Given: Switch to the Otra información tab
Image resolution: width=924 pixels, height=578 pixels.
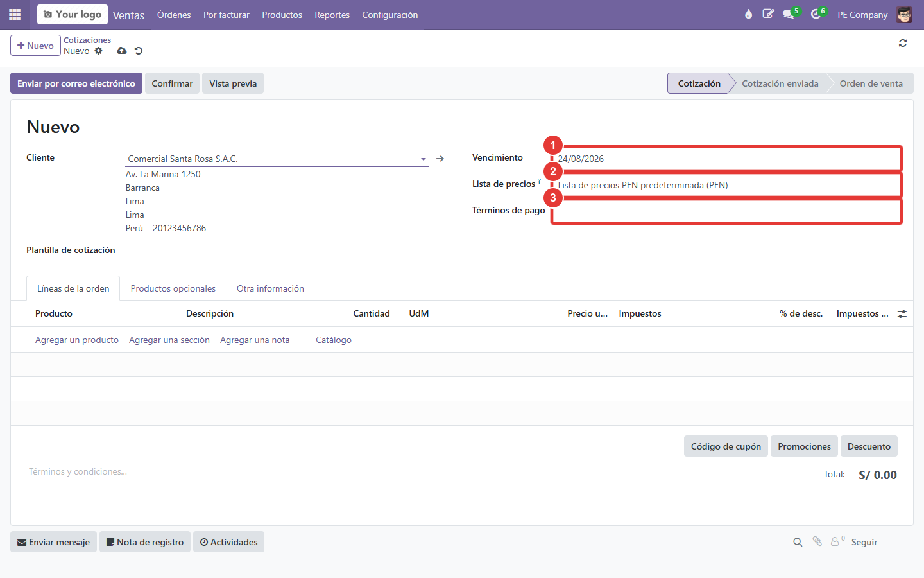Looking at the screenshot, I should (270, 288).
